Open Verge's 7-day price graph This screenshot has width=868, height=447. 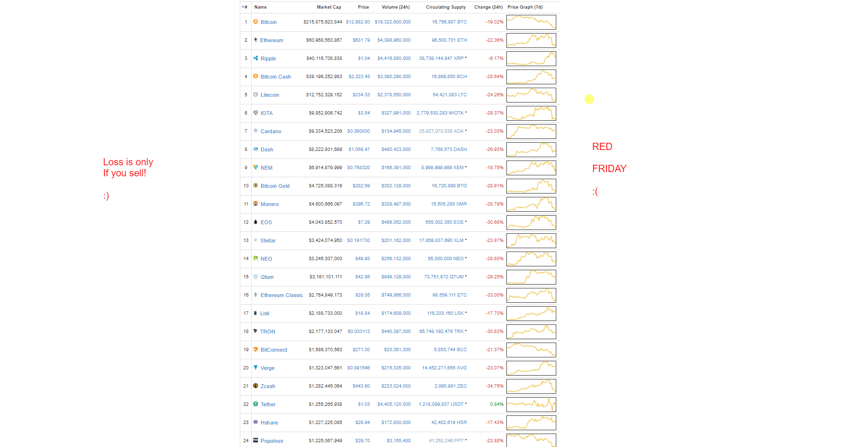point(531,368)
